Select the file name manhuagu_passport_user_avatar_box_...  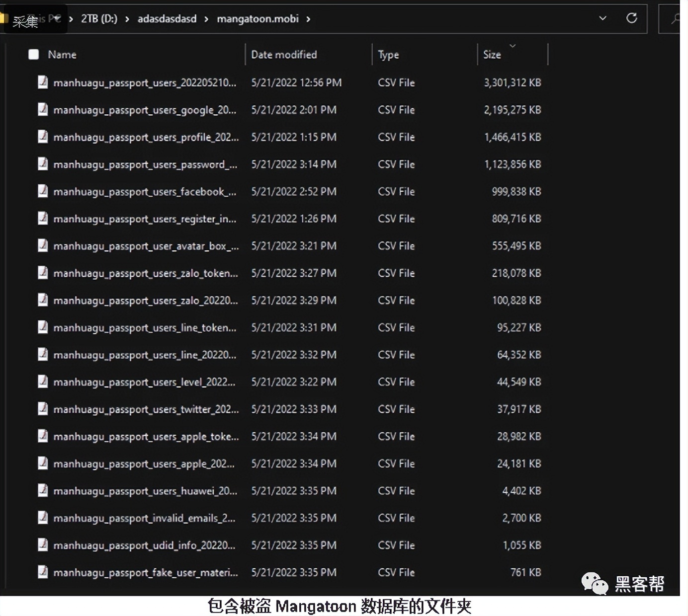point(146,246)
